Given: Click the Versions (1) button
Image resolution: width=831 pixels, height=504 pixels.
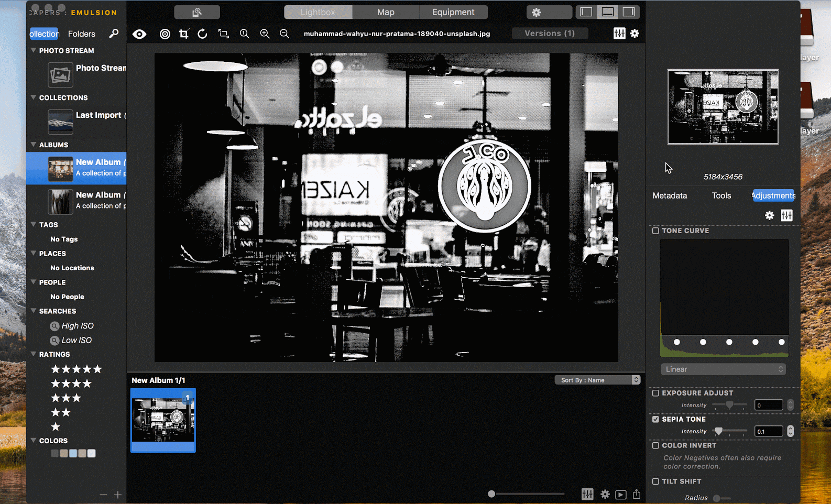Looking at the screenshot, I should [x=550, y=34].
